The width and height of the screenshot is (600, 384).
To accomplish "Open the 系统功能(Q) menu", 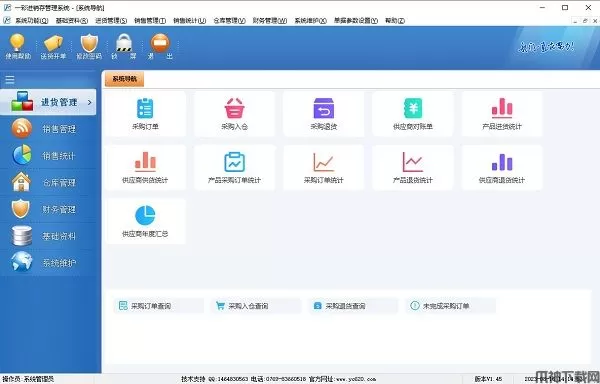I will 32,21.
